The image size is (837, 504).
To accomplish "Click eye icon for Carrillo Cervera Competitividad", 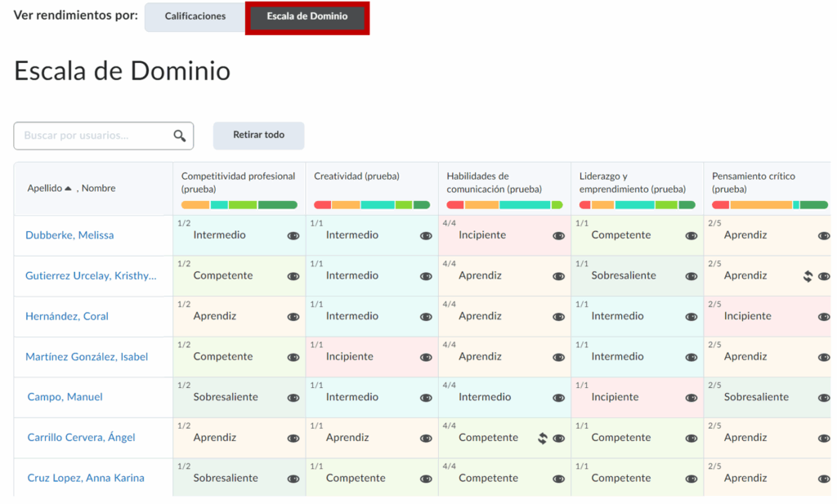I will tap(293, 439).
